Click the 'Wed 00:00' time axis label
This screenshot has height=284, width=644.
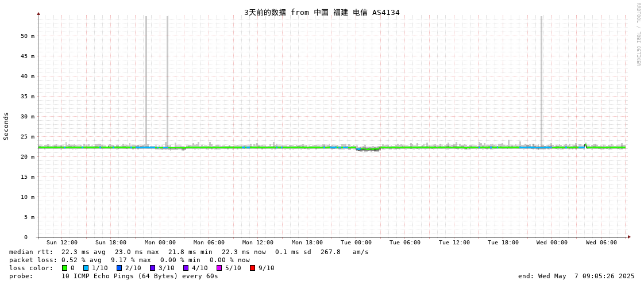pyautogui.click(x=552, y=243)
